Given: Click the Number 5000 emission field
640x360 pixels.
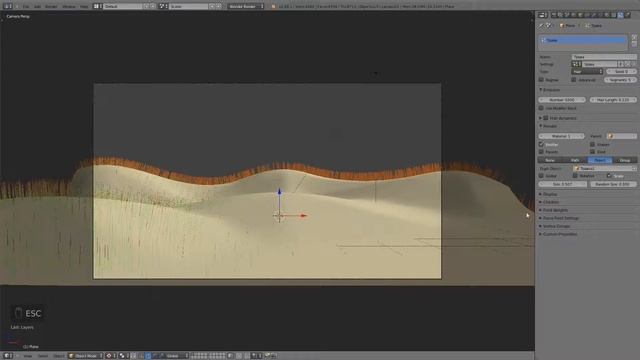Looking at the screenshot, I should pos(562,100).
